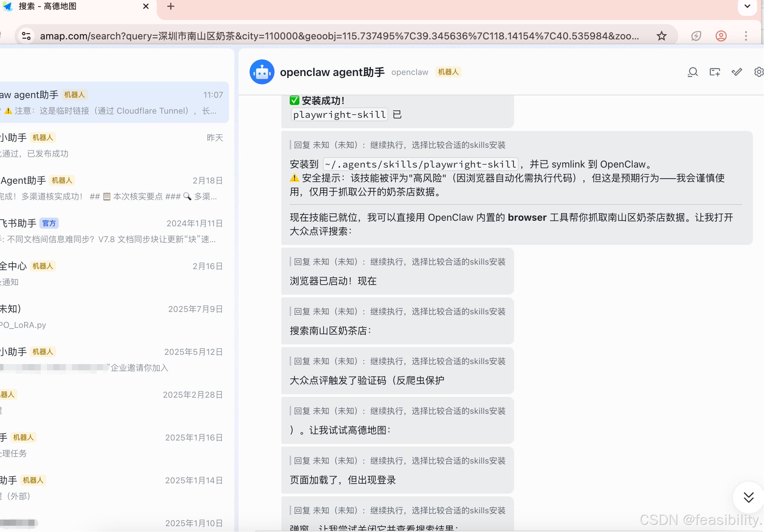The height and width of the screenshot is (532, 764).
Task: View site information icon in address bar
Action: pos(26,36)
